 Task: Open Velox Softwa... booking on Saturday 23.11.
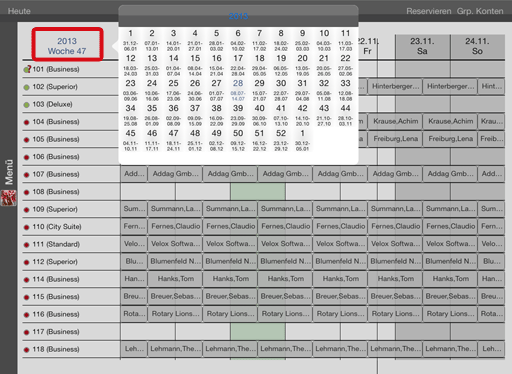450,244
